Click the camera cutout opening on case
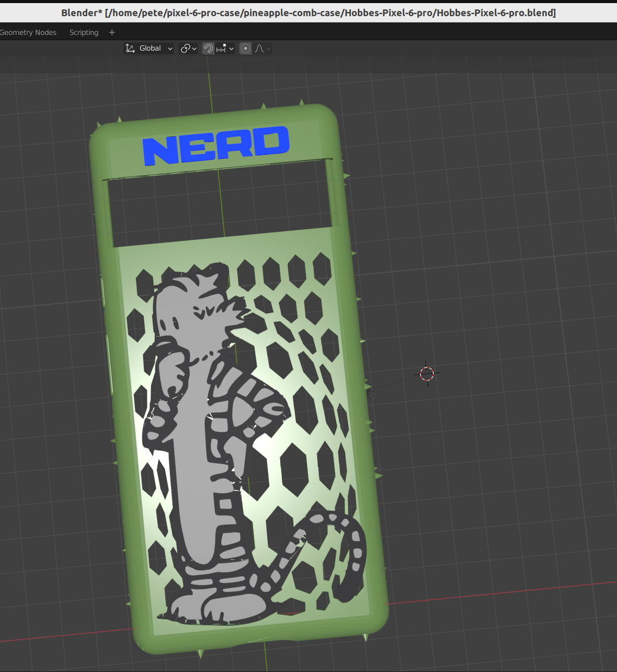 point(220,204)
